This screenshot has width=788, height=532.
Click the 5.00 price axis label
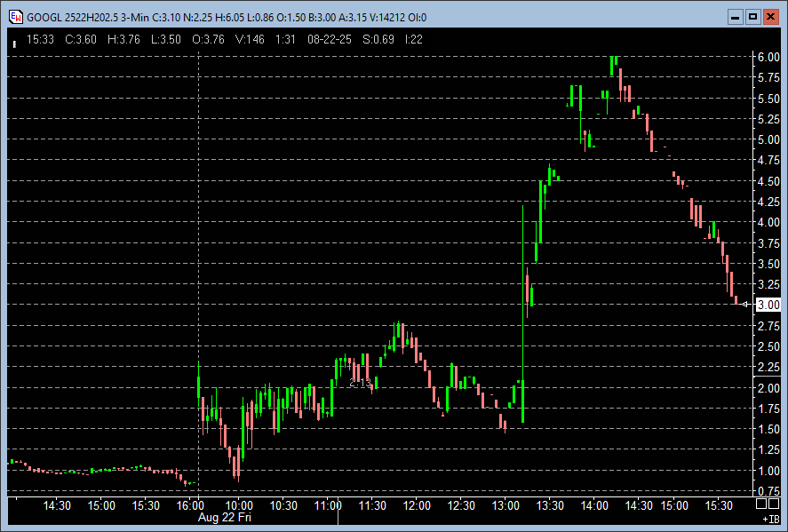[x=768, y=139]
